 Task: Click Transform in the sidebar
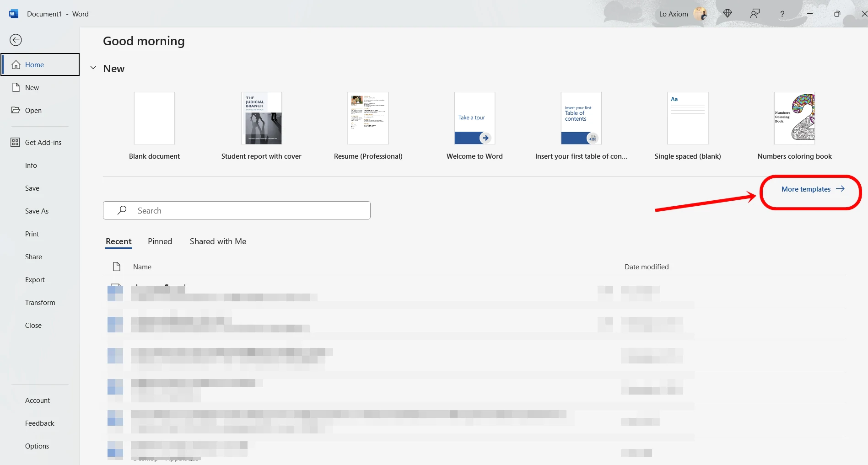[40, 302]
